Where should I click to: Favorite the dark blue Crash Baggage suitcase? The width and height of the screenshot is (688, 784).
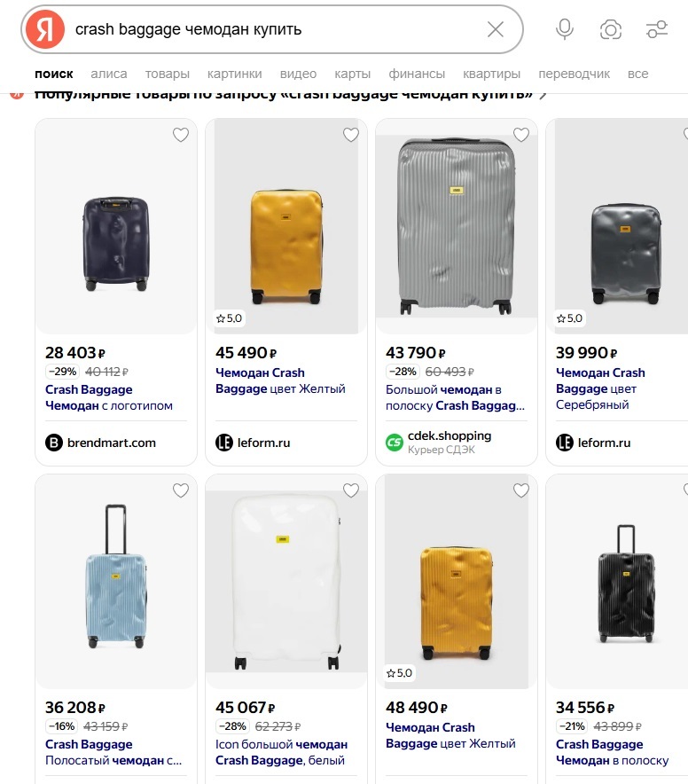pos(181,135)
